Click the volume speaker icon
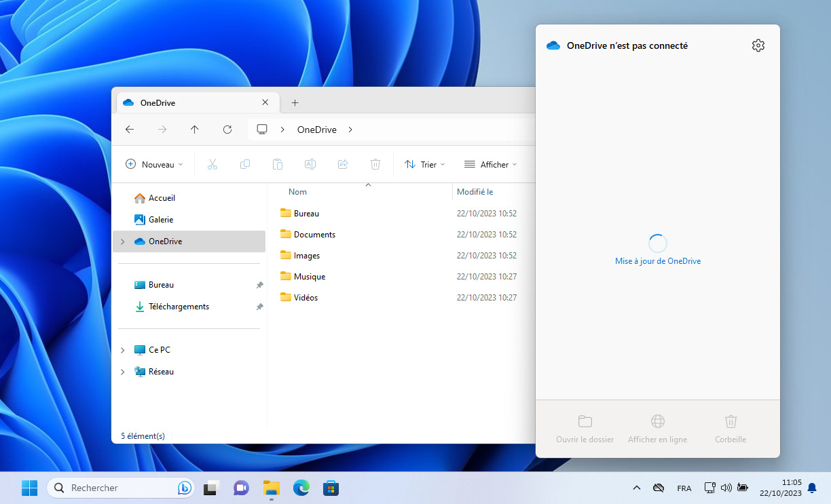The image size is (831, 504). (726, 488)
